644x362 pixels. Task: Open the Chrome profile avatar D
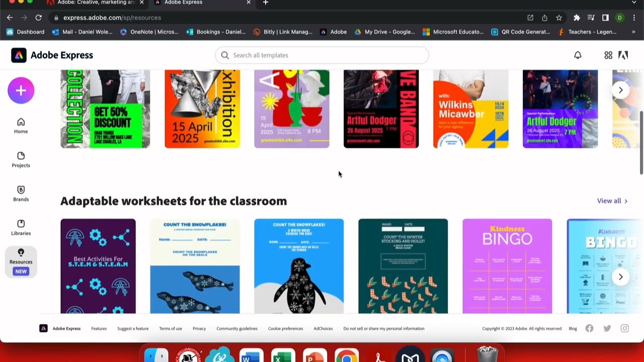click(620, 18)
